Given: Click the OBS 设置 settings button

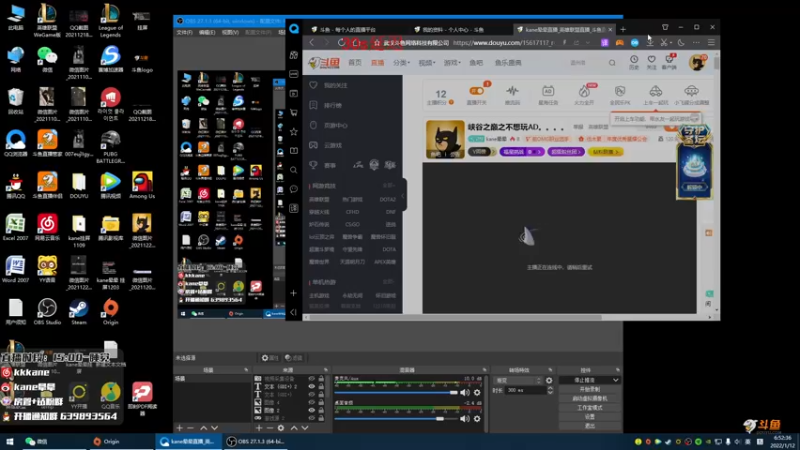Looking at the screenshot, I should click(x=589, y=417).
